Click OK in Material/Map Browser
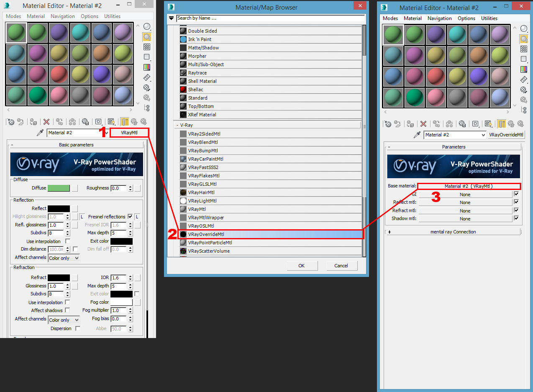The height and width of the screenshot is (392, 533). point(302,266)
